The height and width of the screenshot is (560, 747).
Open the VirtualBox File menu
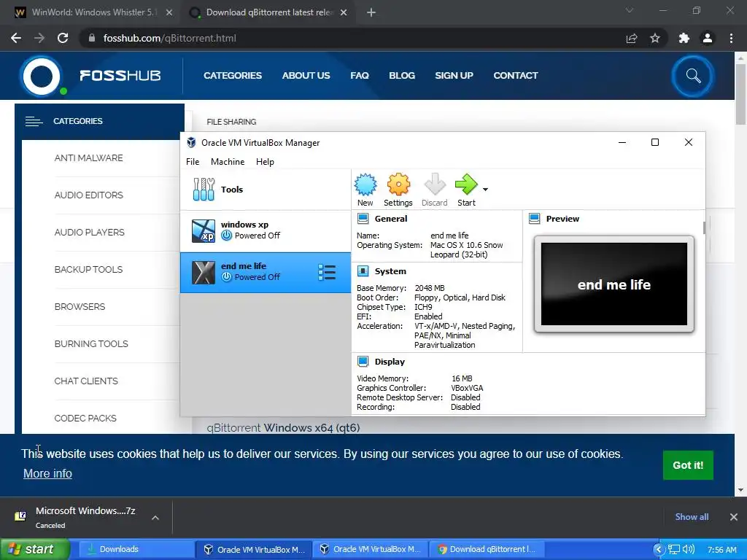click(193, 162)
